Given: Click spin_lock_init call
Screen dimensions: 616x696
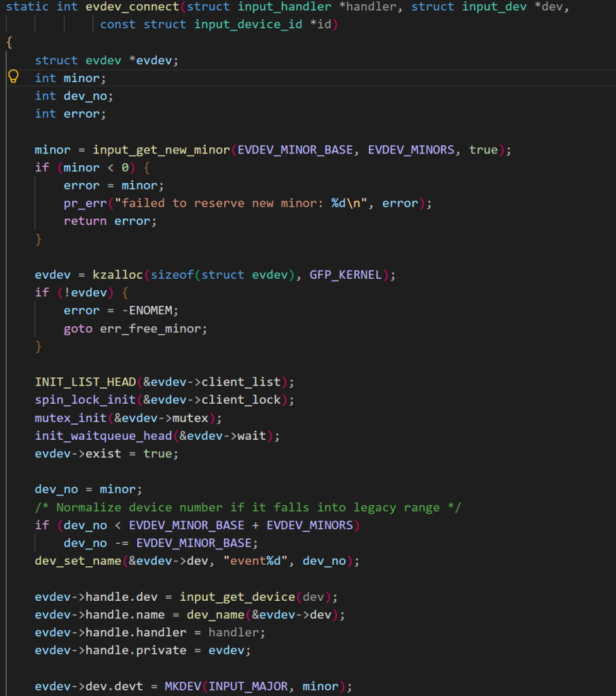Looking at the screenshot, I should coord(85,400).
